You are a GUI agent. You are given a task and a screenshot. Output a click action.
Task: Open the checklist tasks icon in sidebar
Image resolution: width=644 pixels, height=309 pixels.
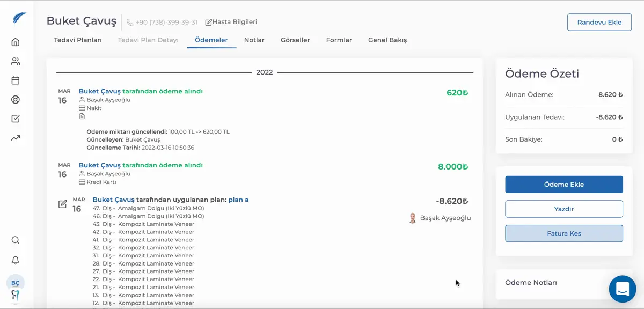click(x=16, y=119)
